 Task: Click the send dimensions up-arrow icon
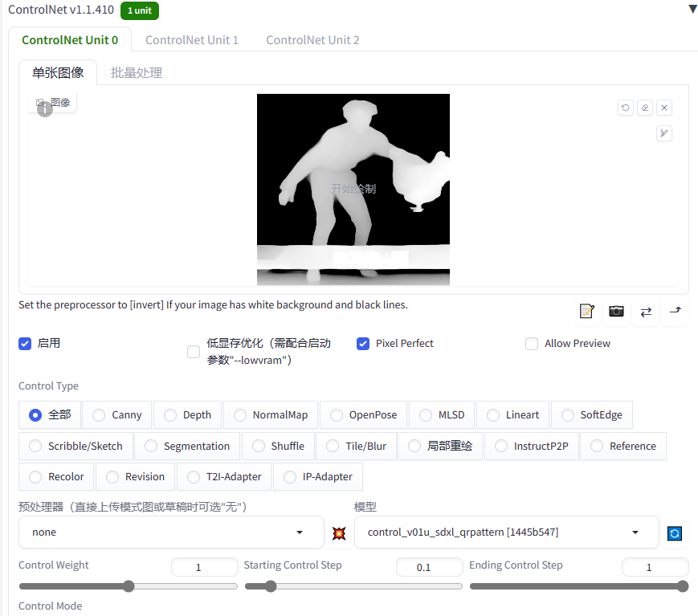coord(676,311)
